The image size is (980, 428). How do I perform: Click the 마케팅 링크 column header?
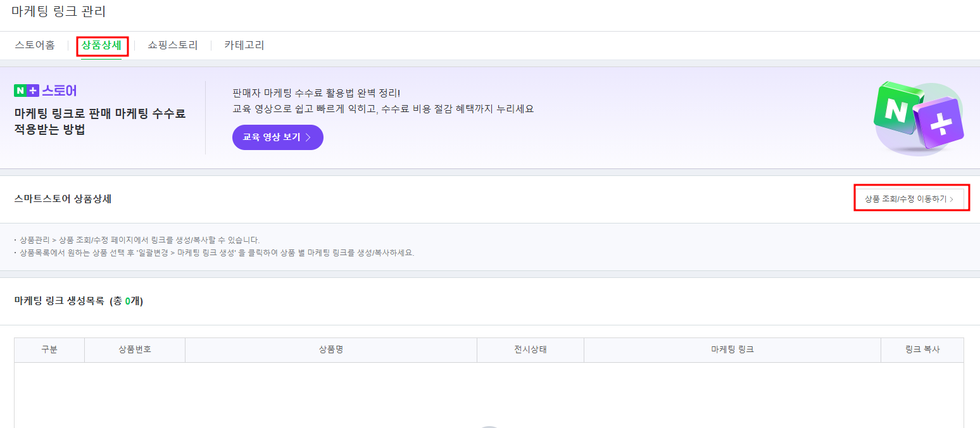pos(732,349)
